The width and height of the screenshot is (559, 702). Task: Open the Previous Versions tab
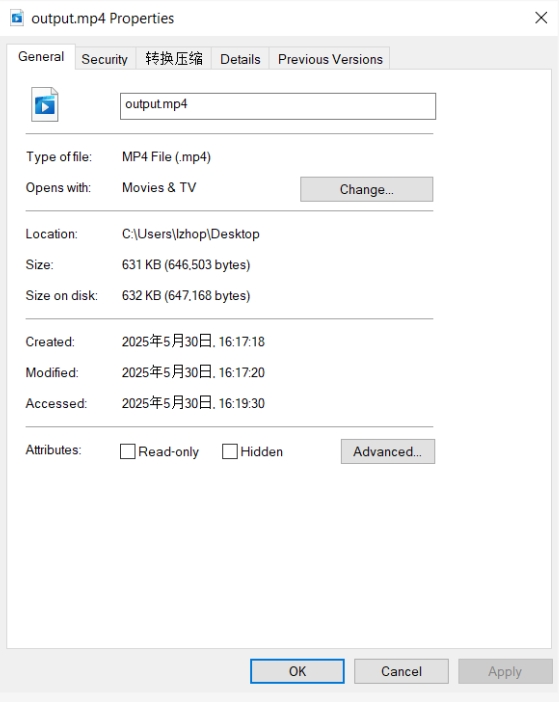330,59
